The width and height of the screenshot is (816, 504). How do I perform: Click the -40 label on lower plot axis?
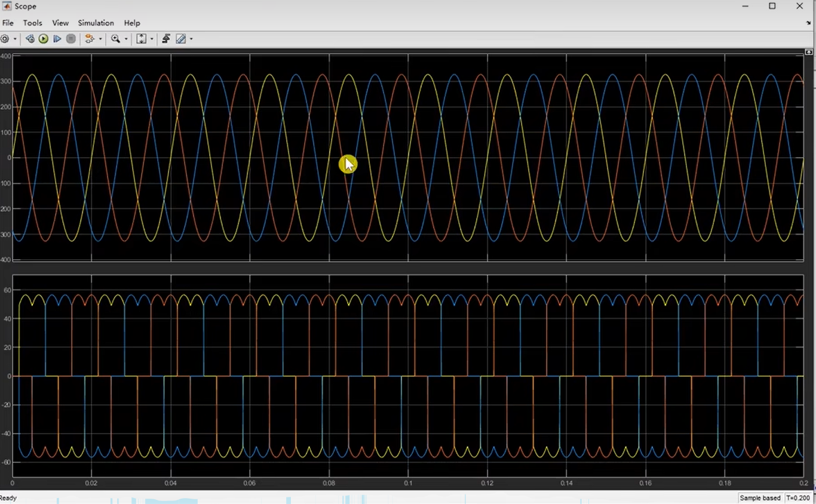[x=7, y=434]
